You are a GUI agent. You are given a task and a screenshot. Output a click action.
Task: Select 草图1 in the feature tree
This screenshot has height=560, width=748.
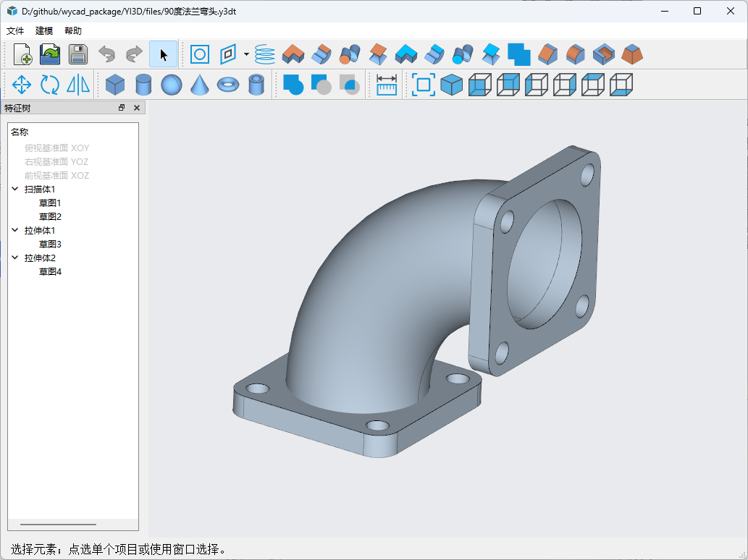50,203
